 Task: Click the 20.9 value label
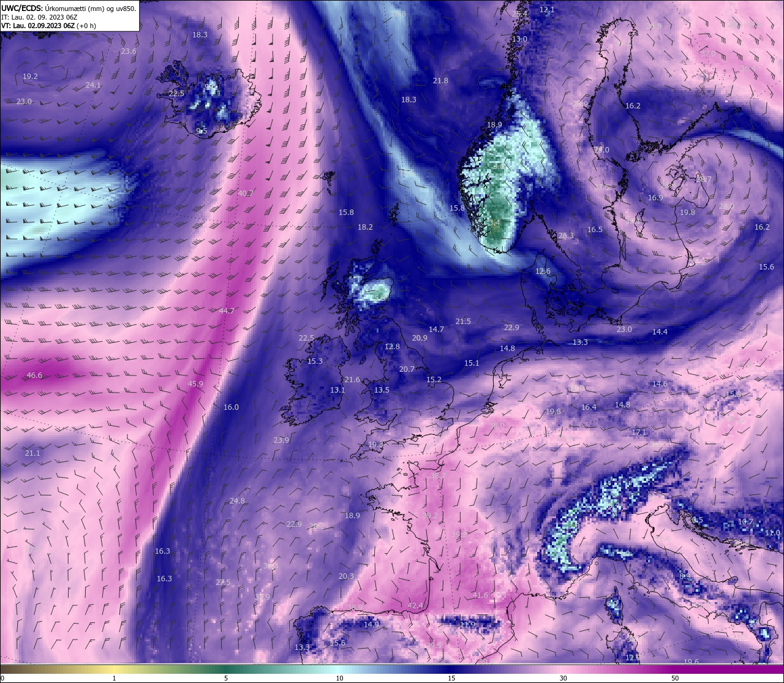click(420, 338)
